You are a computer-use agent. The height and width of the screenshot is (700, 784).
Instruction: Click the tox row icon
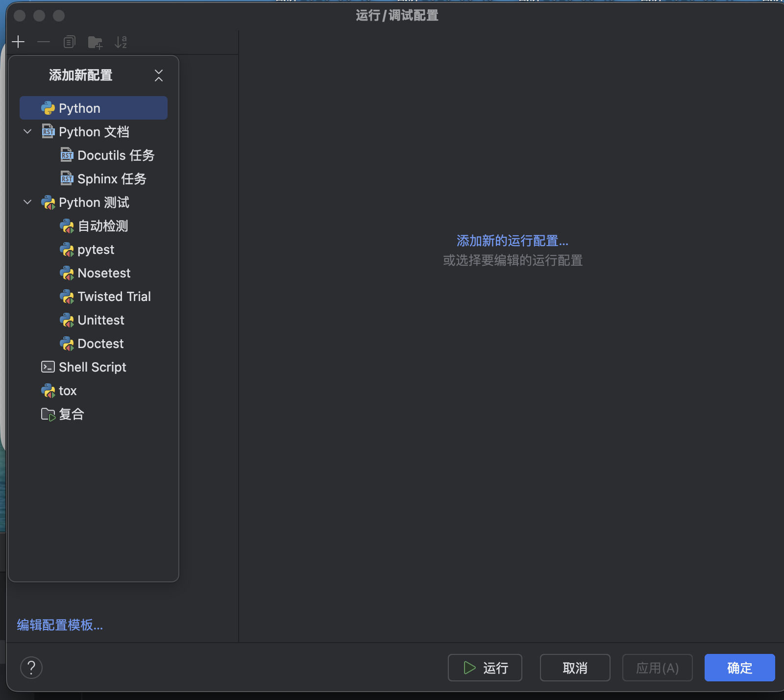tap(48, 391)
